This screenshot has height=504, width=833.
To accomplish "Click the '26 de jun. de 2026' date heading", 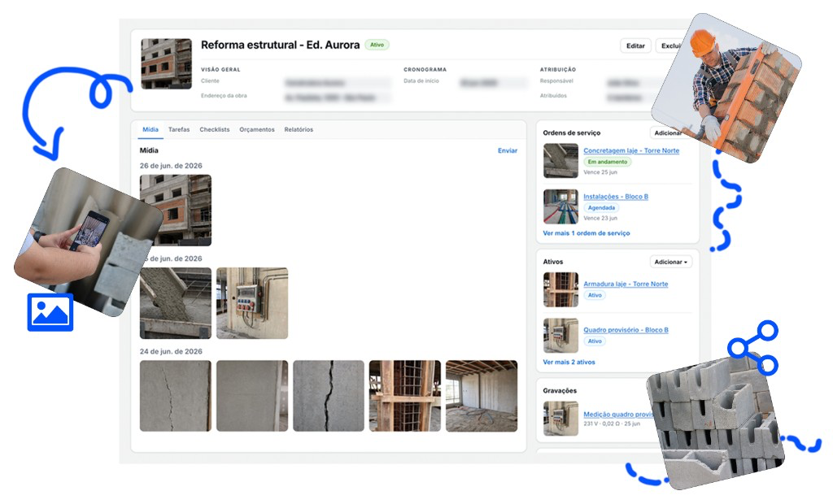I will point(171,166).
